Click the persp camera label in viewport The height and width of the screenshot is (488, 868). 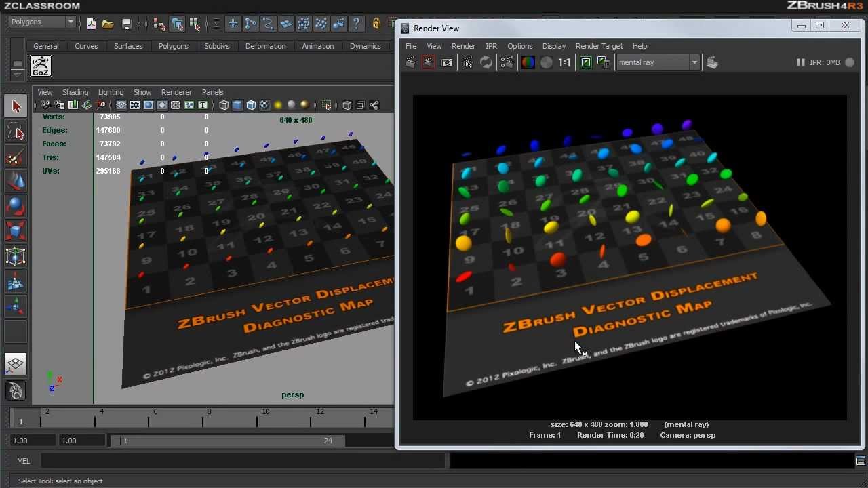[292, 394]
